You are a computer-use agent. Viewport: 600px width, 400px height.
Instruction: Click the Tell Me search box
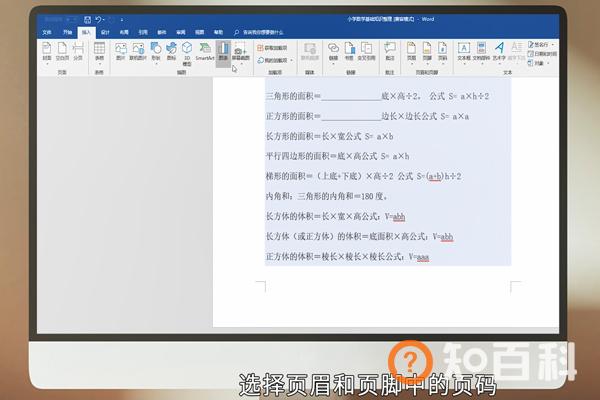[259, 33]
